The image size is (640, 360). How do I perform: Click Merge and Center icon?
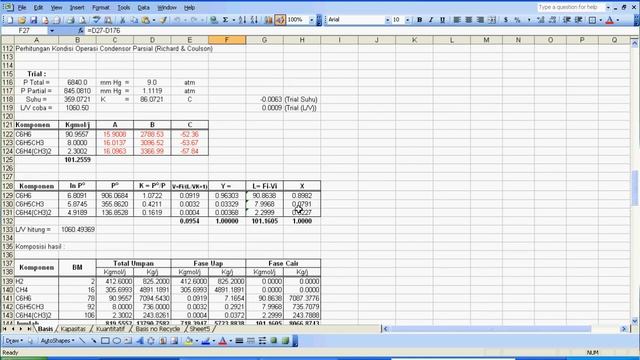[492, 20]
